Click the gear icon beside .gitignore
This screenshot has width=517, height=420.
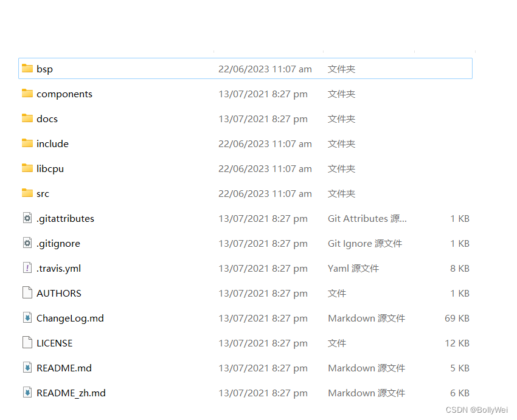click(x=27, y=243)
